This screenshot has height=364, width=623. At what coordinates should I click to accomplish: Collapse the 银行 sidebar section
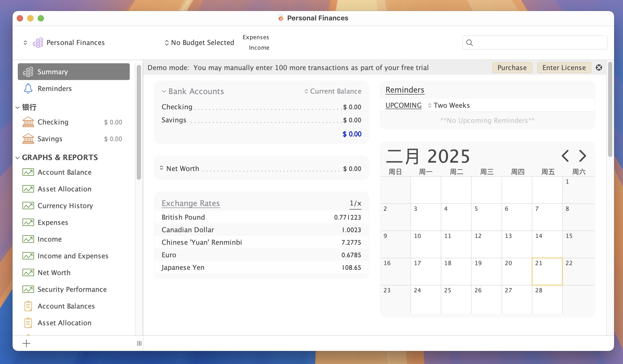coord(18,107)
